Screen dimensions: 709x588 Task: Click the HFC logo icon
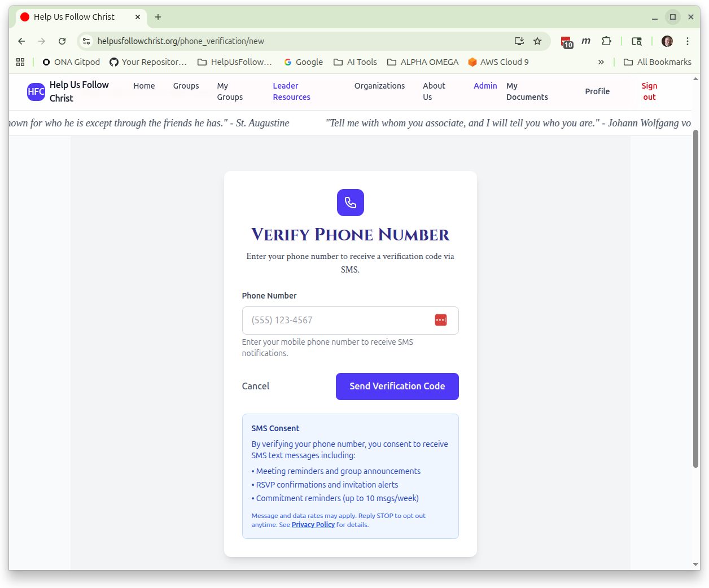click(x=36, y=91)
